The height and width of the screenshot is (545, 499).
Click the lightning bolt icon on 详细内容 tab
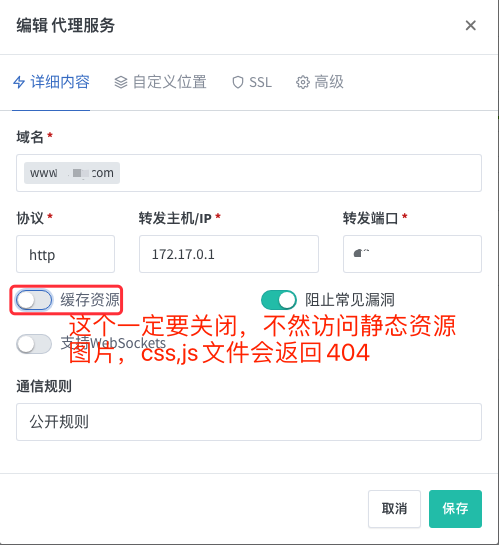point(19,82)
